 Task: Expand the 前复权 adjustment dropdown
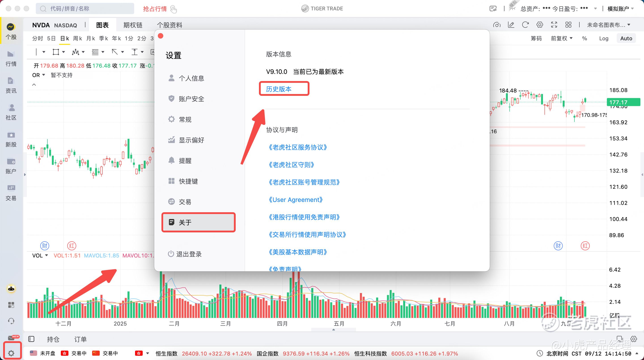click(561, 39)
